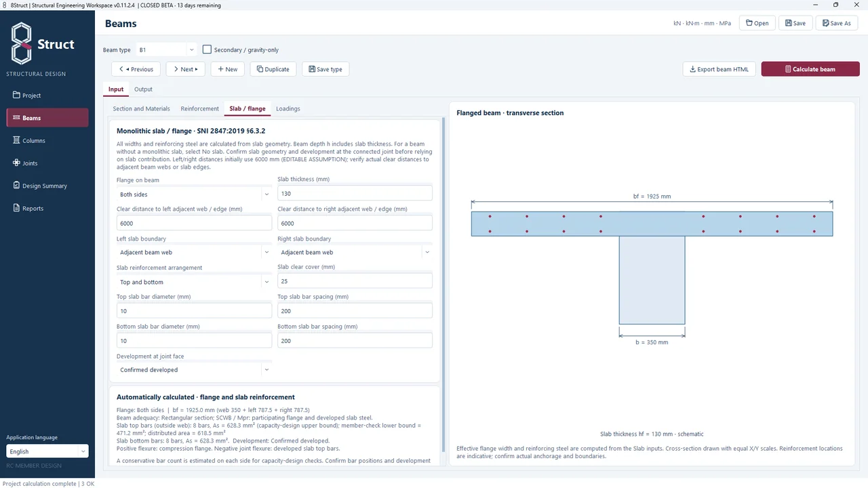
Task: Toggle Secondary / gravity-only checkbox
Action: click(x=208, y=49)
